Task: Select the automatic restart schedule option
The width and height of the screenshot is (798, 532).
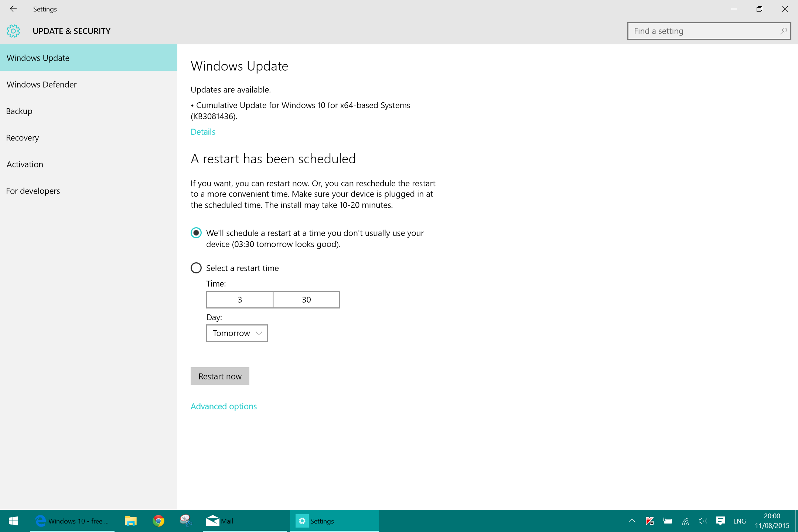Action: (x=196, y=233)
